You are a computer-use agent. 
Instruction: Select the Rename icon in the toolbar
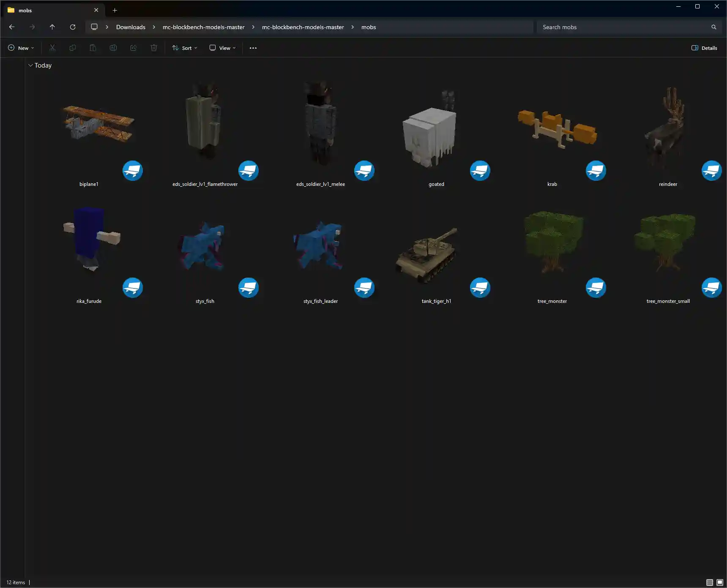pos(113,48)
